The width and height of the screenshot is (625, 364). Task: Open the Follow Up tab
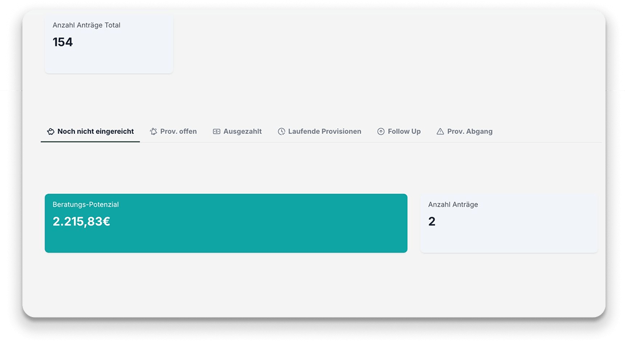coord(404,132)
